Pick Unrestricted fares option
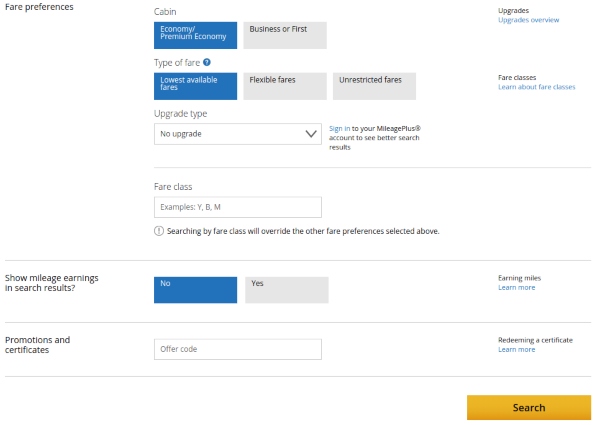 click(x=373, y=85)
